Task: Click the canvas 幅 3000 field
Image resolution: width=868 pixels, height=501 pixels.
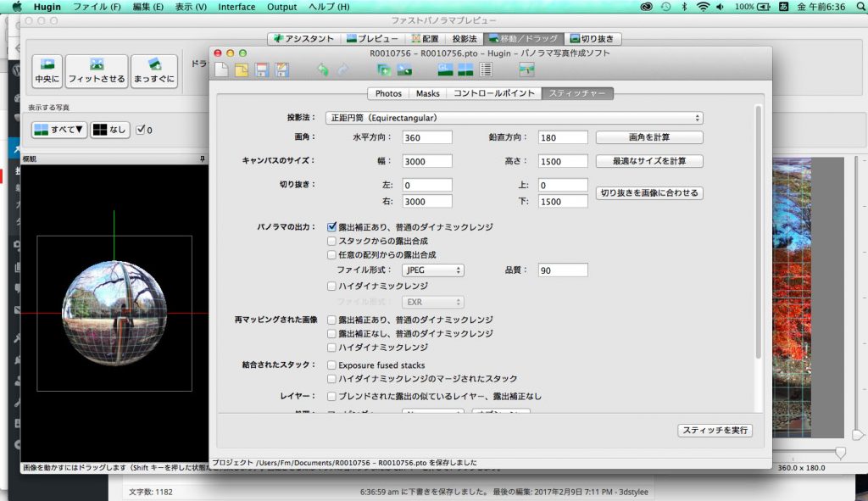Action: point(427,161)
